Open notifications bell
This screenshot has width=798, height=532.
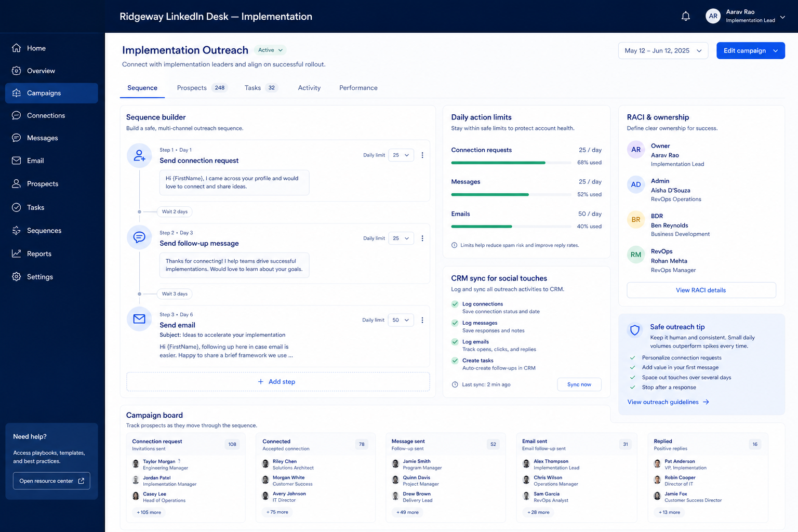686,16
